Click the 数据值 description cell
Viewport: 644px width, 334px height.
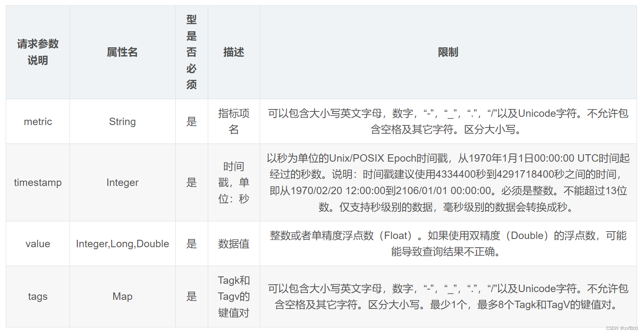coord(233,244)
